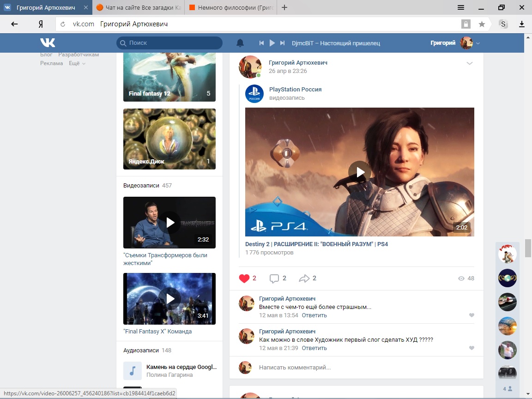The width and height of the screenshot is (532, 399).
Task: Go back with the browser arrow
Action: point(14,24)
